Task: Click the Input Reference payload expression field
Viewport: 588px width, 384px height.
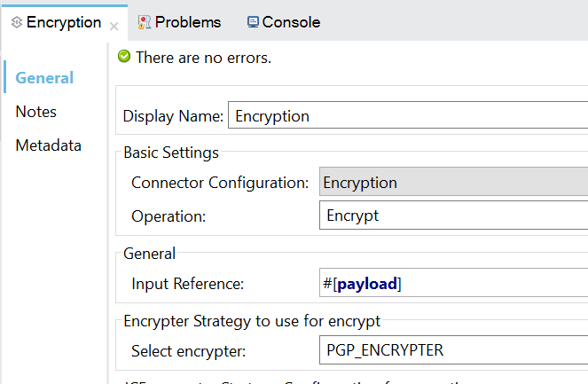Action: coord(452,284)
